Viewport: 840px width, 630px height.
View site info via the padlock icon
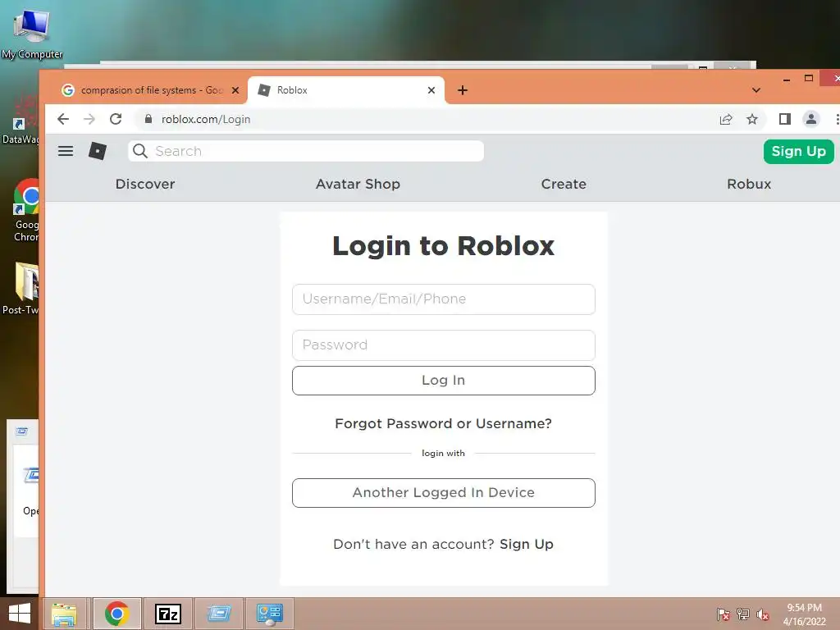pyautogui.click(x=148, y=119)
